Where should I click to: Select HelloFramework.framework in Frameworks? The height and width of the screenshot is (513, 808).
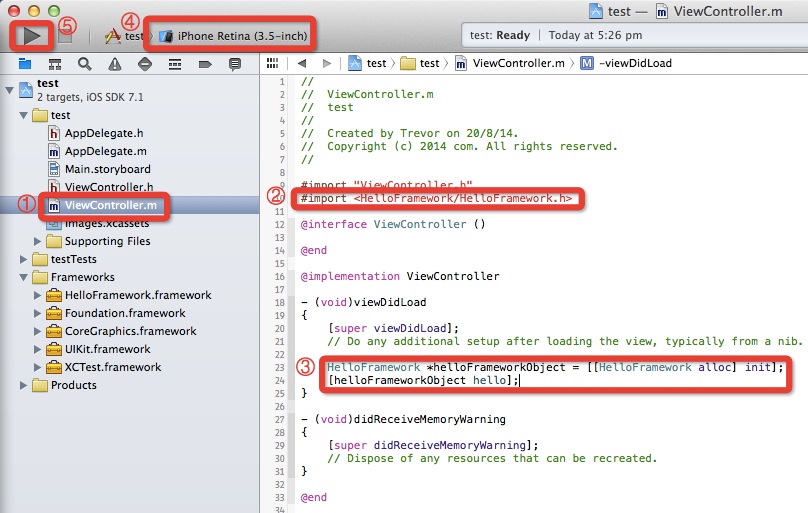pos(137,295)
